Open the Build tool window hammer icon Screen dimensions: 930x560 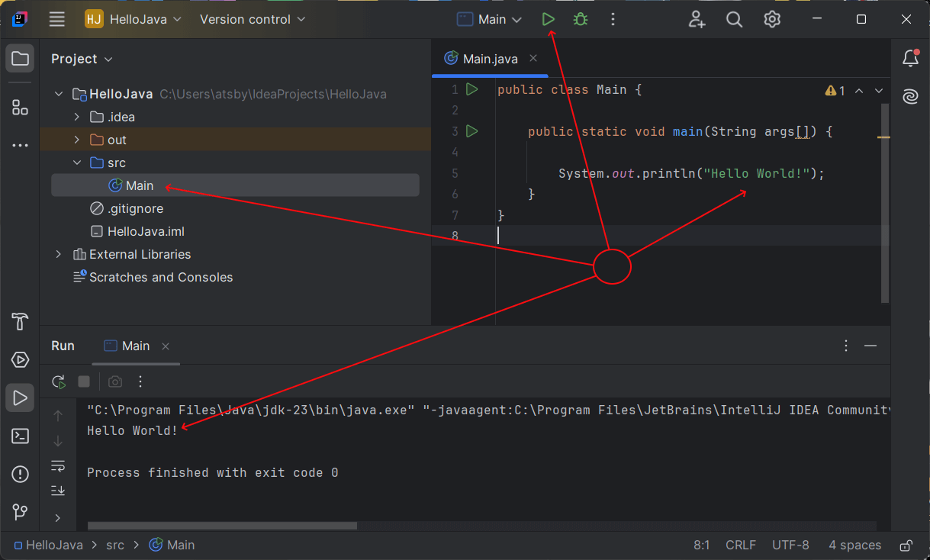click(20, 321)
